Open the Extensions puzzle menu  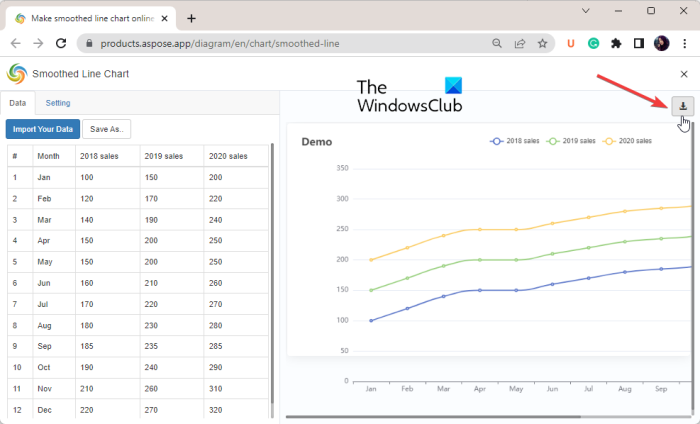616,43
